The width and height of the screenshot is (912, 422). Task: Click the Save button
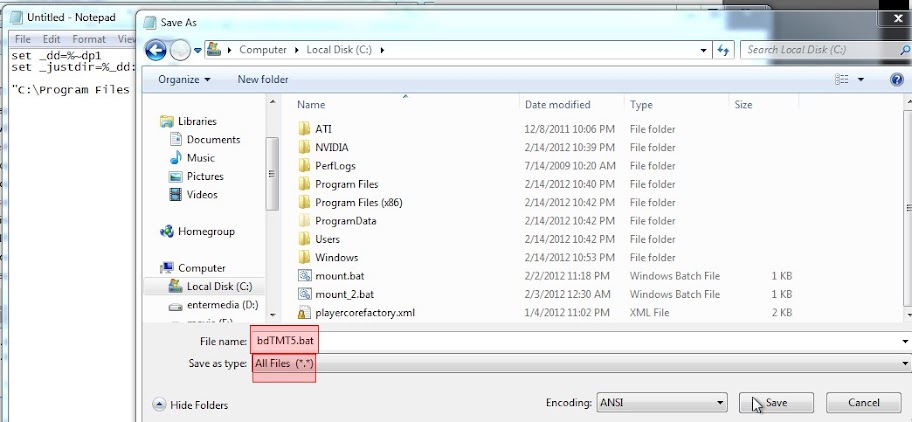(776, 403)
